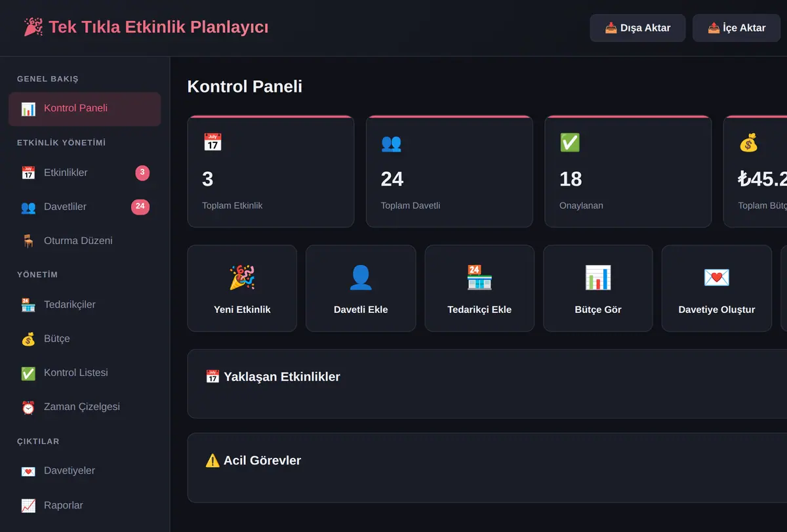This screenshot has width=787, height=532.
Task: Click the Oturma Düzeni chair icon
Action: 28,241
